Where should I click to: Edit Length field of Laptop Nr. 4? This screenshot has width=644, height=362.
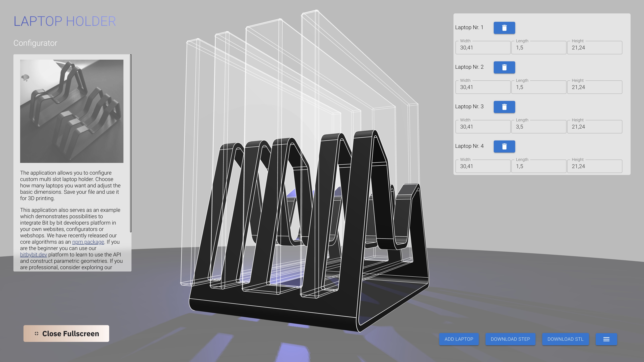point(539,166)
